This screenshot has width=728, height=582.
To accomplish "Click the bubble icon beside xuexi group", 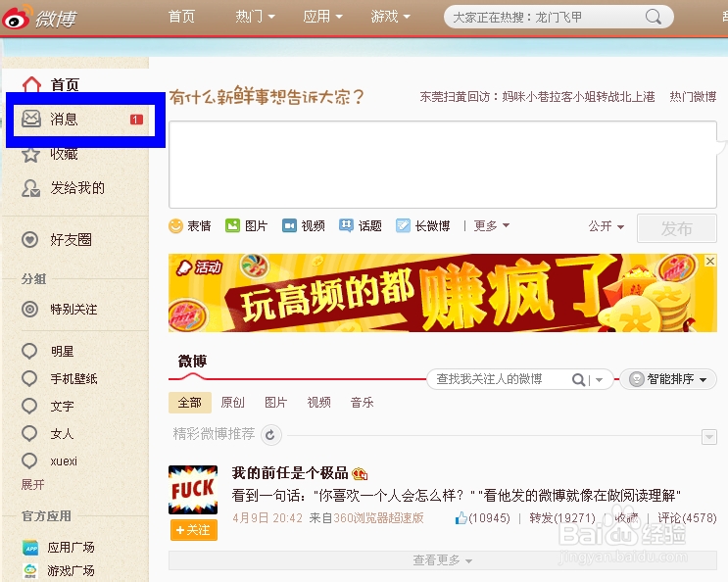I will click(29, 461).
